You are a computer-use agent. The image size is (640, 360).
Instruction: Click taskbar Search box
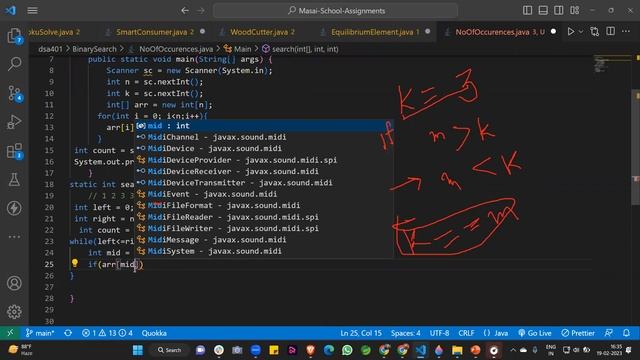[169, 350]
